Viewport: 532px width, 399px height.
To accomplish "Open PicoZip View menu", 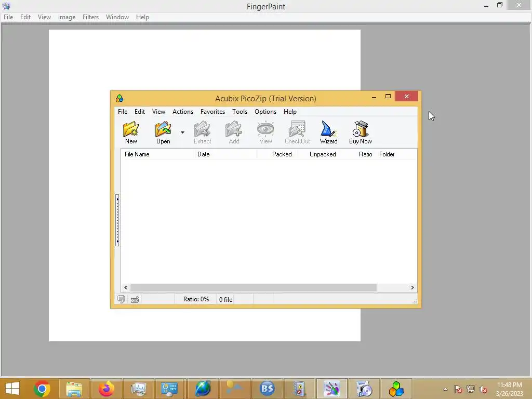I will [158, 112].
